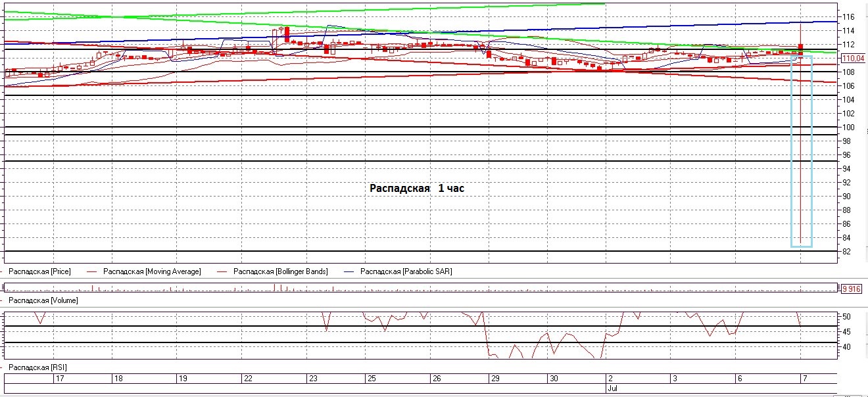Viewport: 868px width, 397px height.
Task: Click the 108 price axis value
Action: click(848, 72)
